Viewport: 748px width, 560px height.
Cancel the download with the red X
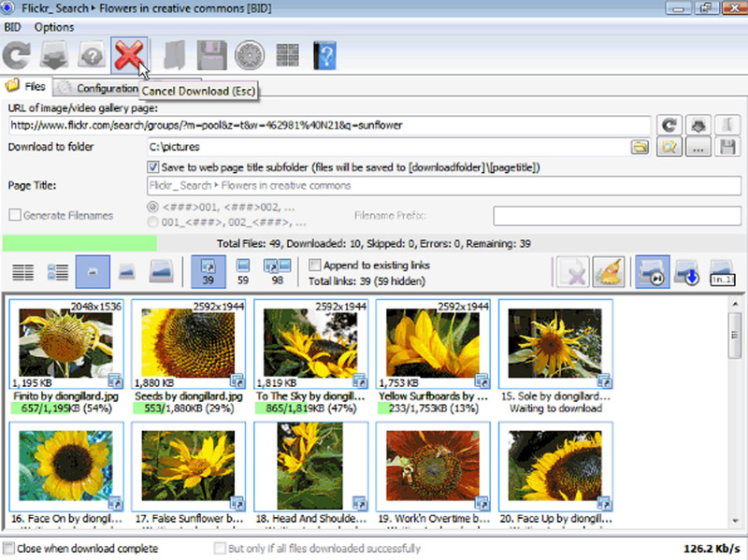click(129, 55)
